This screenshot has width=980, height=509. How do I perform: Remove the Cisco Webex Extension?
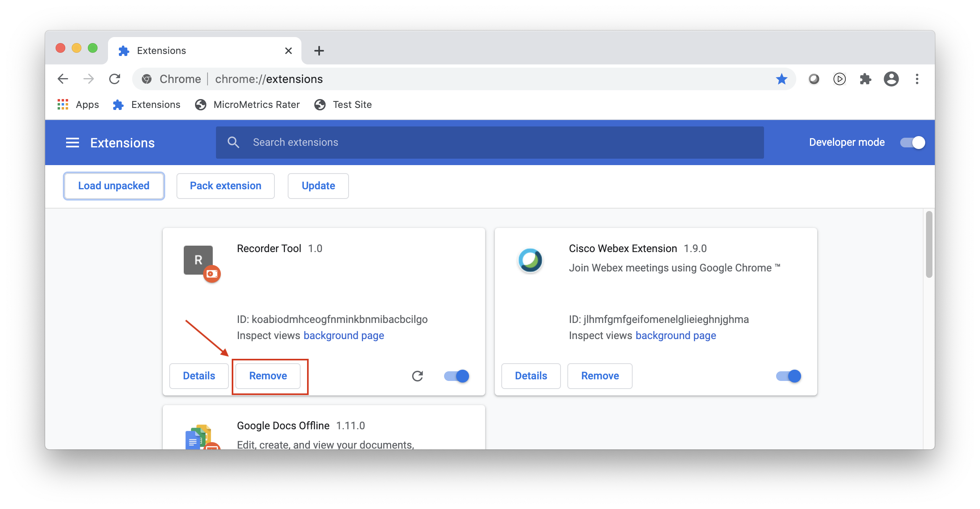(600, 376)
